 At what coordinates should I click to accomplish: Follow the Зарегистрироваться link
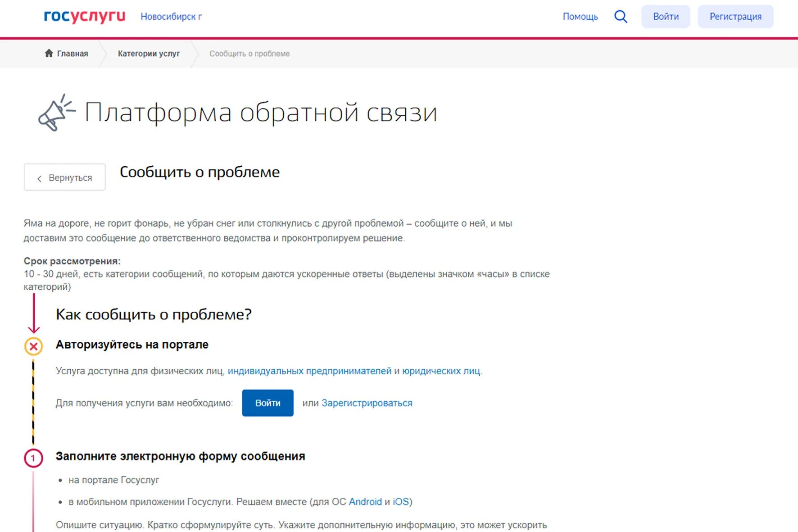pos(367,403)
